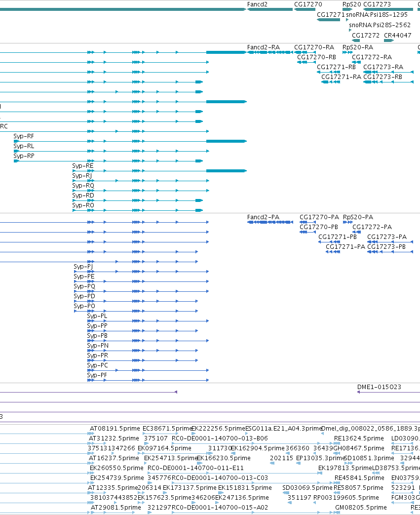Click the Syp-PR protein label

coord(98,356)
